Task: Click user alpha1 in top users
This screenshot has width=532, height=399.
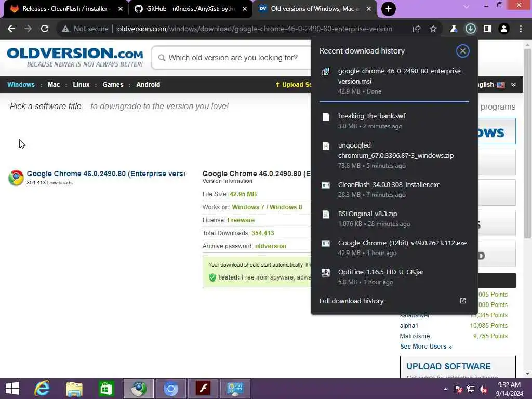Action: [409, 325]
